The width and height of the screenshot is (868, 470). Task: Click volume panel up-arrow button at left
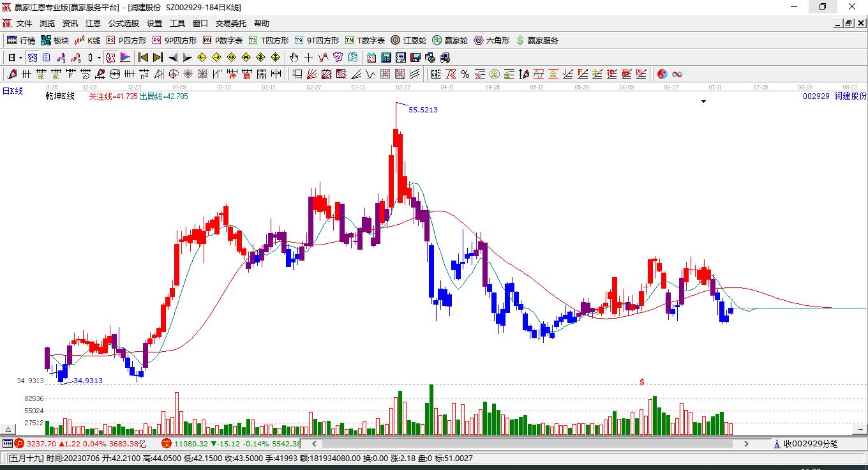8,430
